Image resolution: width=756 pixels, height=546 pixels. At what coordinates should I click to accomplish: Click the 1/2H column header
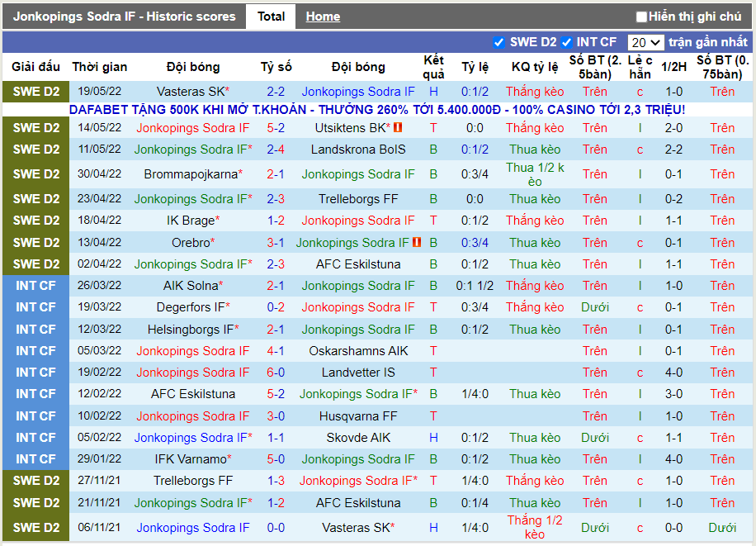673,67
